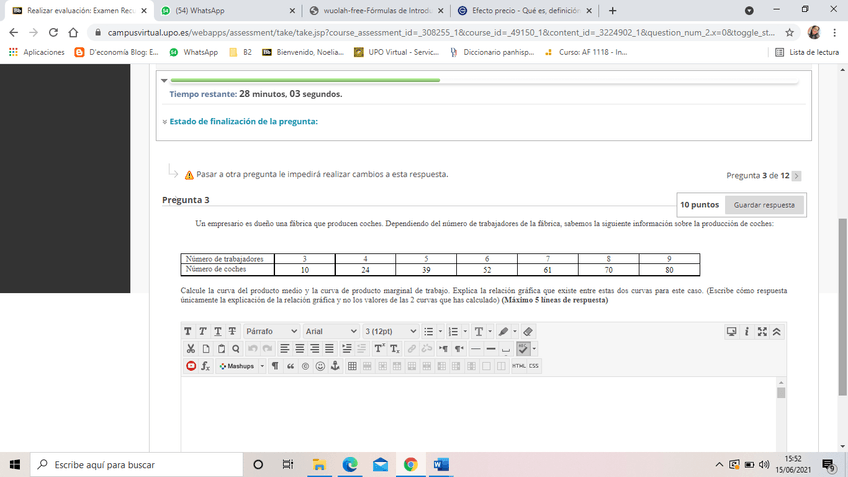Toggle bold text formatting

click(x=189, y=331)
